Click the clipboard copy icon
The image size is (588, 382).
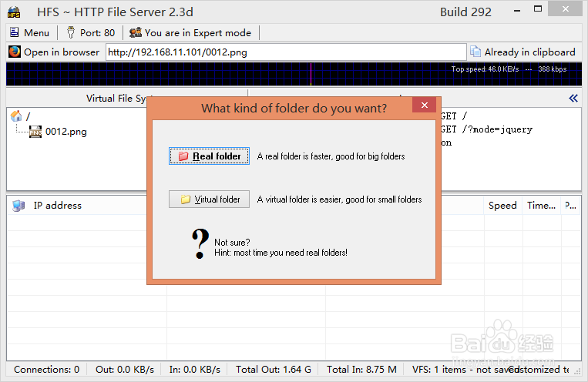tap(475, 52)
